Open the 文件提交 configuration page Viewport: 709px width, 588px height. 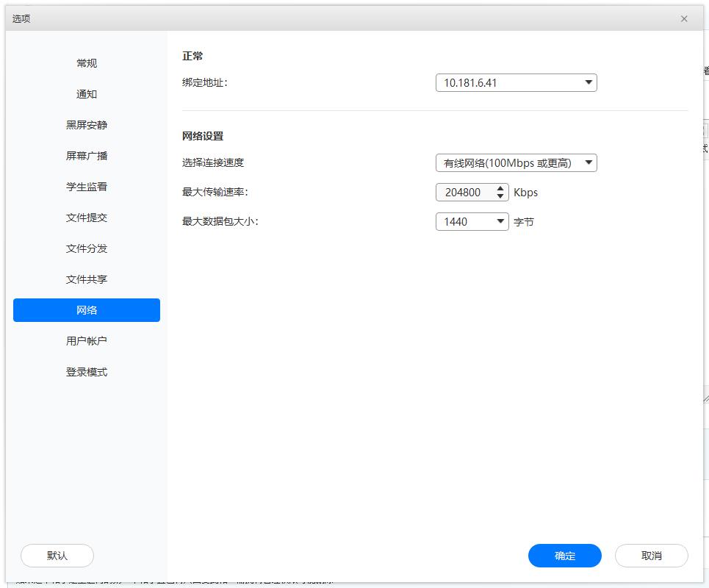coord(87,218)
